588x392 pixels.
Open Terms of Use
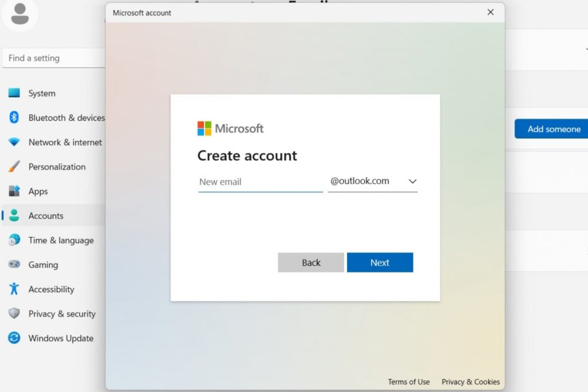pyautogui.click(x=409, y=382)
